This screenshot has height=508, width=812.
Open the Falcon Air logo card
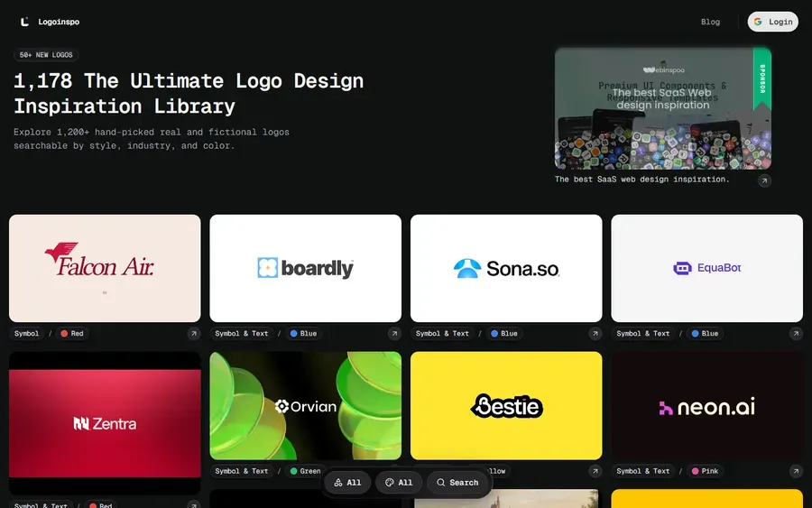[105, 268]
